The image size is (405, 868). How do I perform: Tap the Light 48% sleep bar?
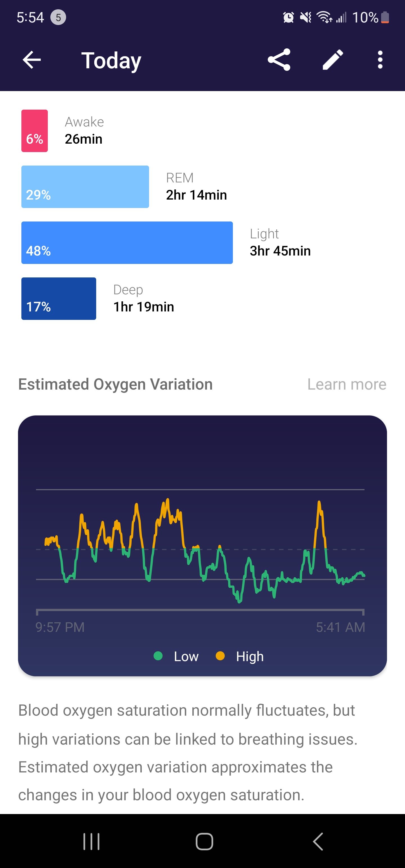tap(127, 243)
